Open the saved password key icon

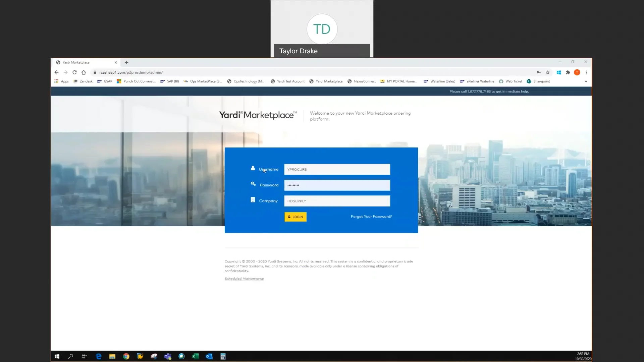539,72
